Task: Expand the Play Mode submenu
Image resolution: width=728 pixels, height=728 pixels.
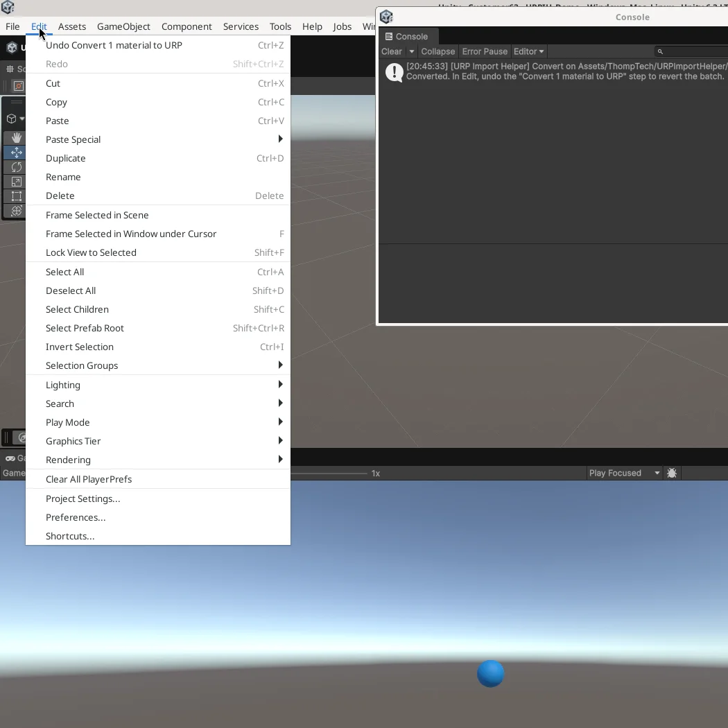Action: (158, 422)
